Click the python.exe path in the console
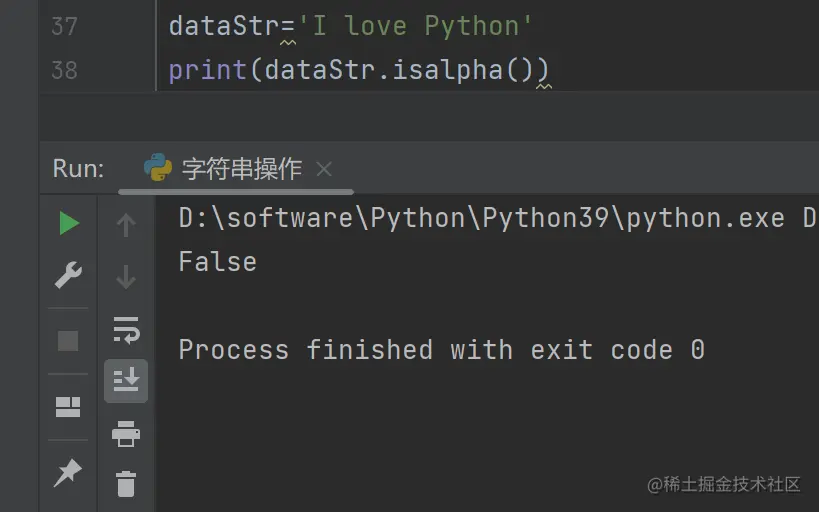The image size is (819, 512). (481, 219)
